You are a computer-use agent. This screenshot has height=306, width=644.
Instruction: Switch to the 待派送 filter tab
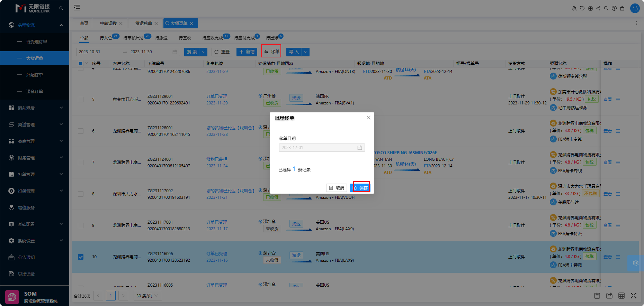[161, 38]
